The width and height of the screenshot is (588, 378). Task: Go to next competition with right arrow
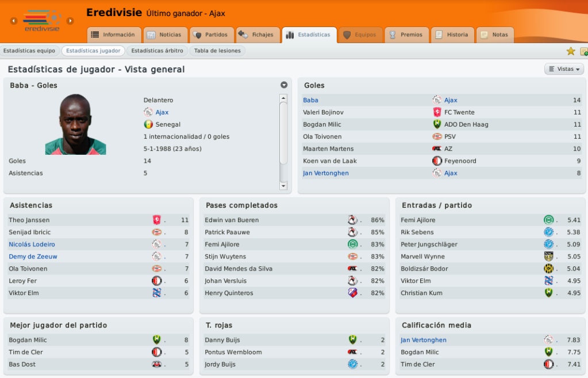point(70,21)
